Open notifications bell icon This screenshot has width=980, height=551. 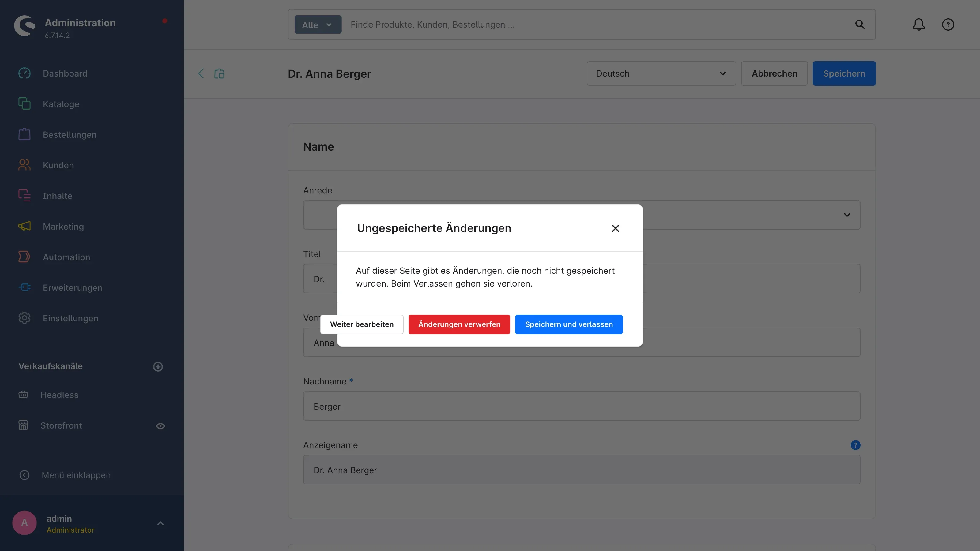point(918,25)
